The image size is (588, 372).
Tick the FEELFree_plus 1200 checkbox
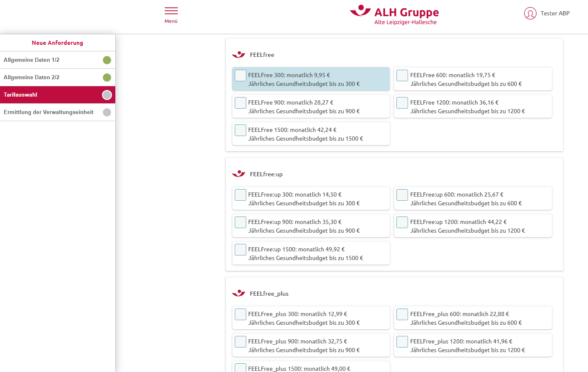pos(402,342)
